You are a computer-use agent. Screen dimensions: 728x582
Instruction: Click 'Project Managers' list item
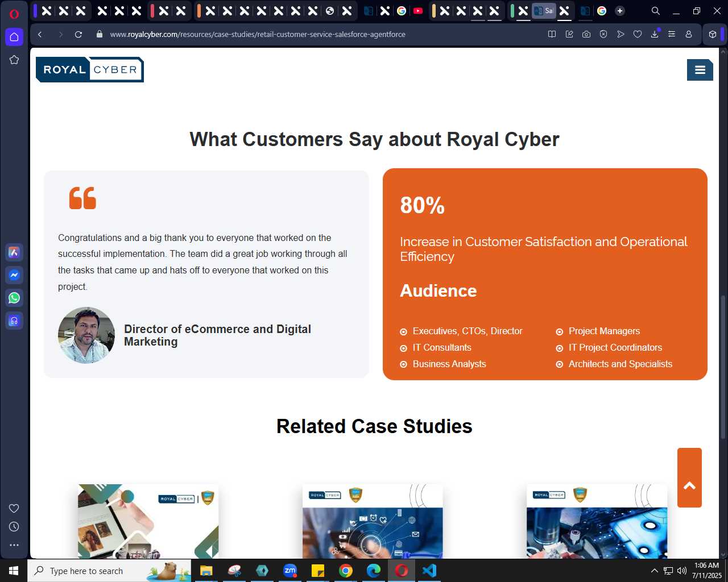click(604, 331)
